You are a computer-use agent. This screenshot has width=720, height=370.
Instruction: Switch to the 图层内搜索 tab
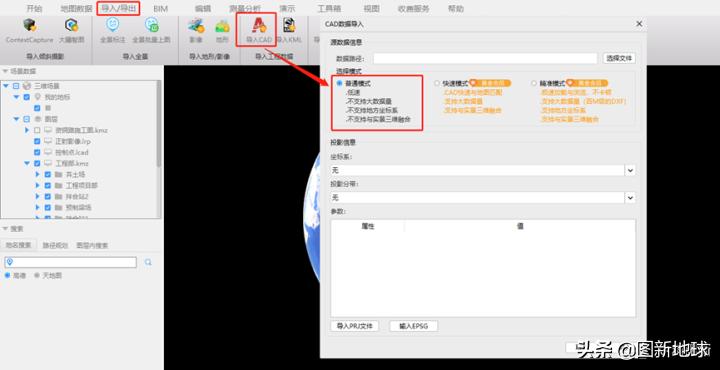tap(92, 245)
